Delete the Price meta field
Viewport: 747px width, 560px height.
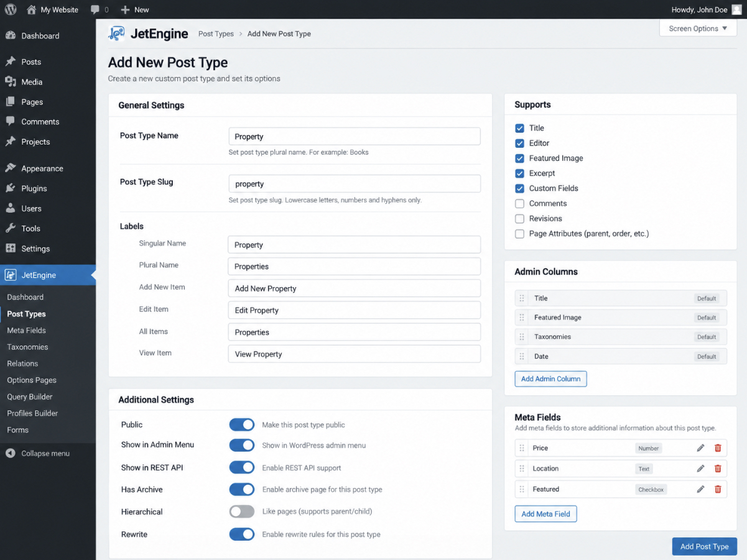pos(718,448)
